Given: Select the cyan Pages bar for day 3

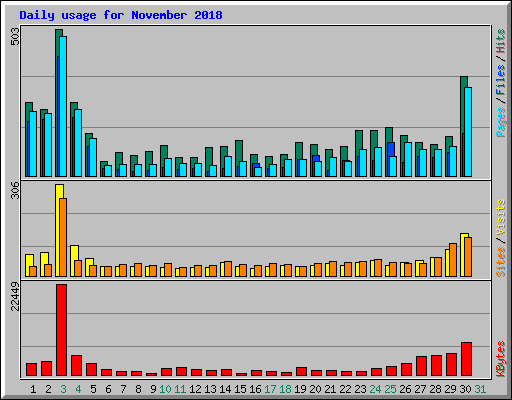Looking at the screenshot, I should coord(63,106).
